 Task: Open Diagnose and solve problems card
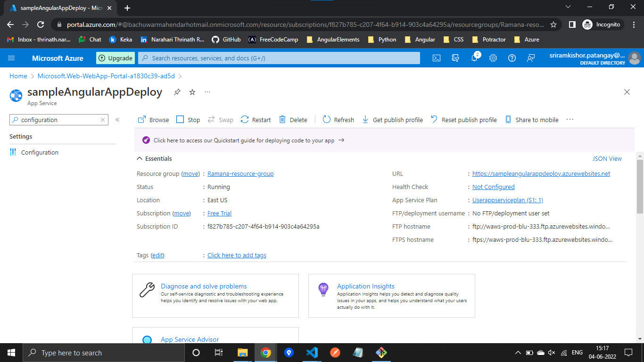coord(215,296)
